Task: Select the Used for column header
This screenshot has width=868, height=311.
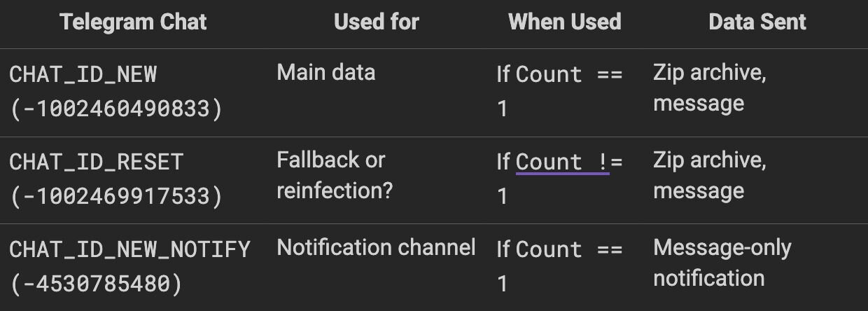Action: pos(377,22)
